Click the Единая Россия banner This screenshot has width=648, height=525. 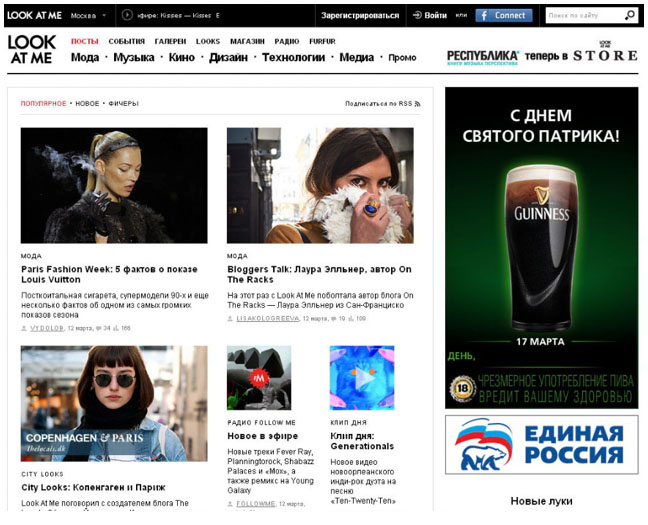tap(541, 445)
